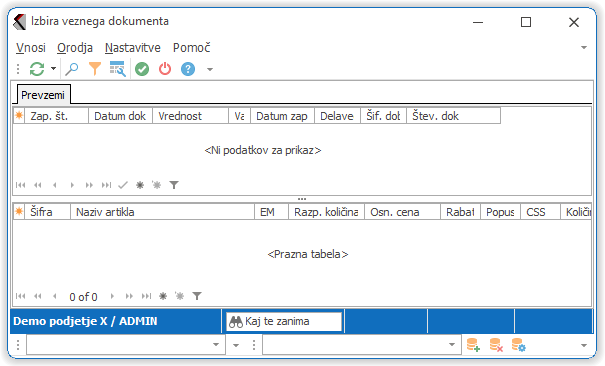Viewport: 605px width, 366px height.
Task: Click the Osn. cena column header
Action: pyautogui.click(x=403, y=212)
